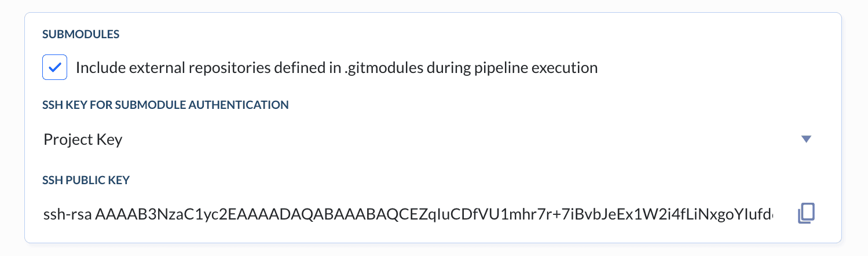
Task: Click the SSH KEY FOR SUBMODULE AUTHENTICATION label
Action: point(166,105)
